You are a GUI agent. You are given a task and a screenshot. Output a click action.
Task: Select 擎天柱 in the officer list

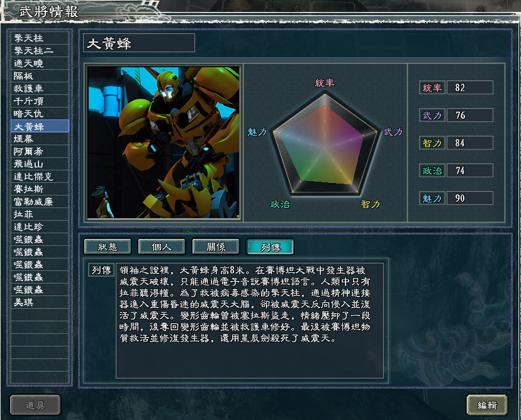click(x=40, y=38)
